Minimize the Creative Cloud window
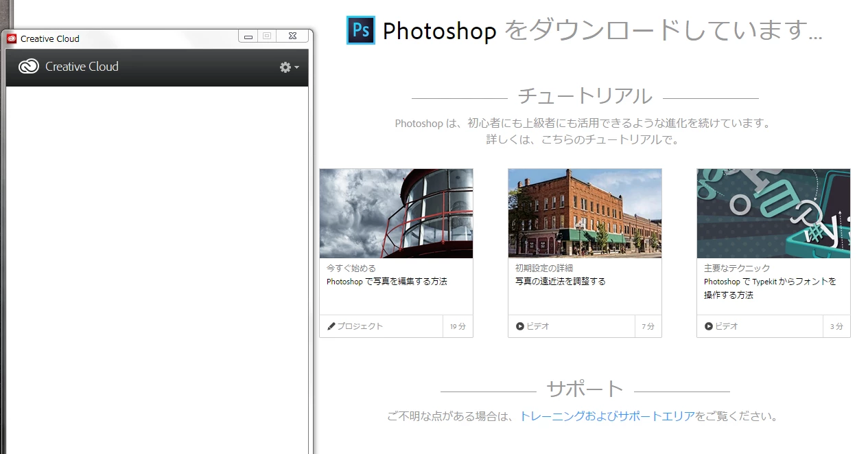Viewport: 868px width, 454px height. tap(248, 36)
